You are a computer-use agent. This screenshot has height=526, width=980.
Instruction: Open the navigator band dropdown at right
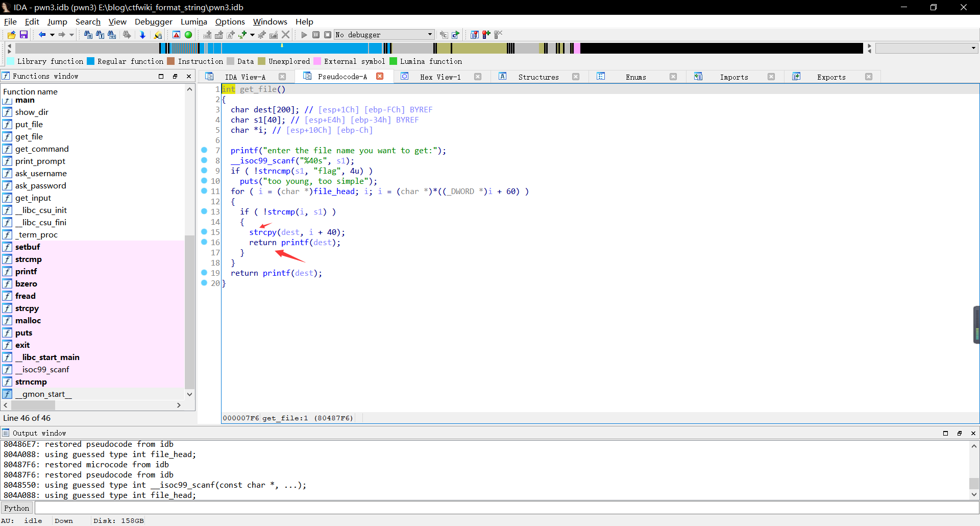click(x=973, y=48)
